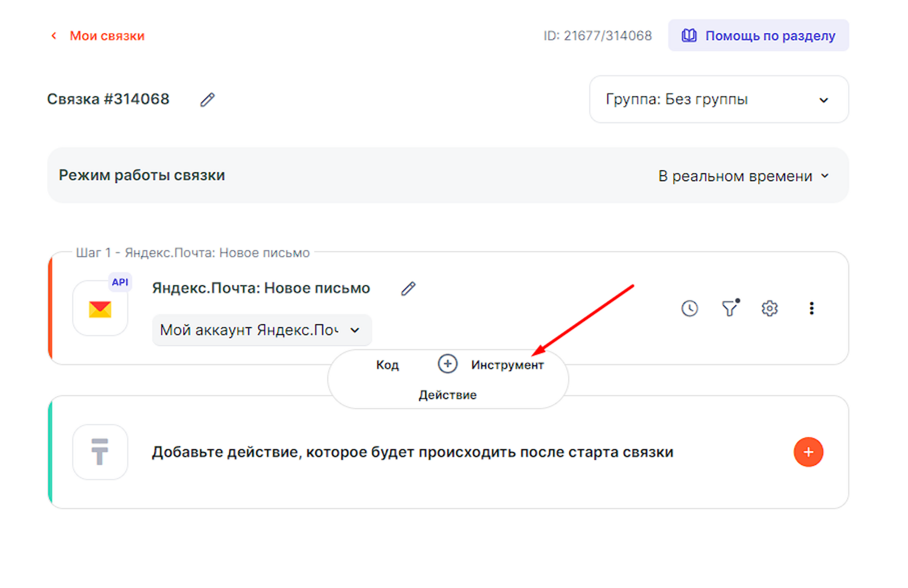Click the pencil icon beside Связка #314068
908x588 pixels.
207,100
